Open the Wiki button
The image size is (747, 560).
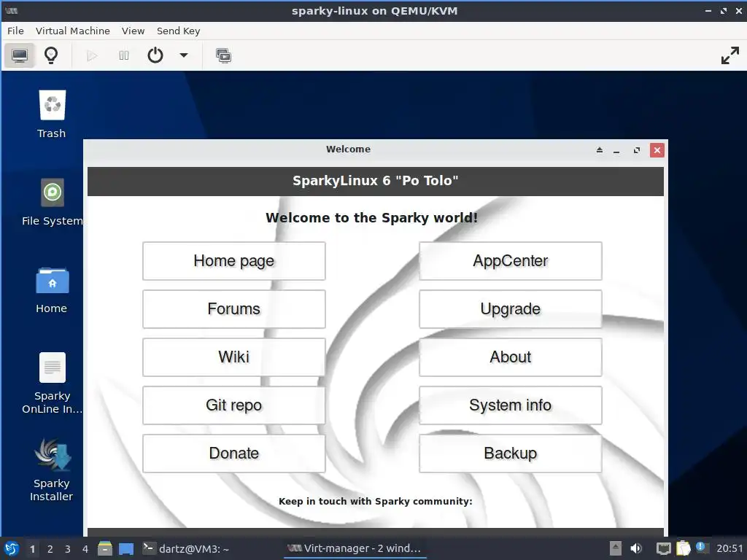(x=234, y=357)
